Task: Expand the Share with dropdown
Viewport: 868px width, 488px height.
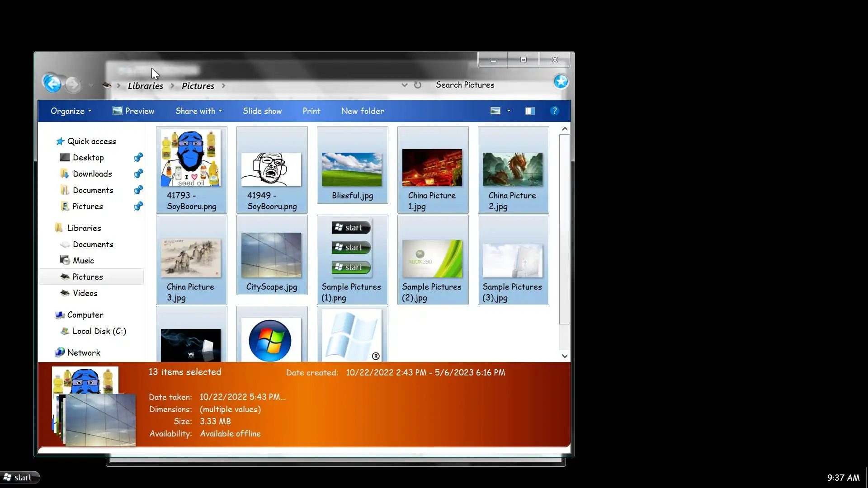Action: click(x=198, y=111)
